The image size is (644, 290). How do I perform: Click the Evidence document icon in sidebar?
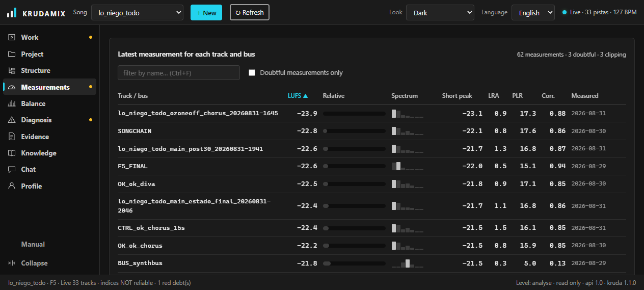click(12, 137)
